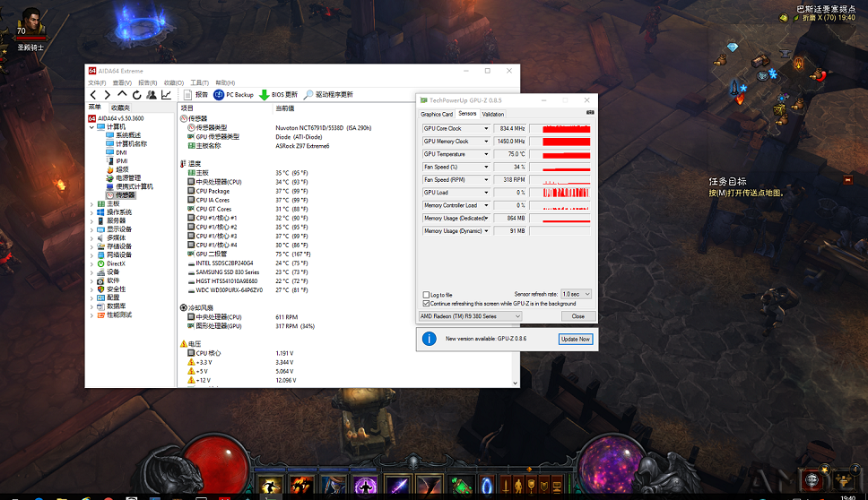
Task: Click the 报告 report toolbar button
Action: (x=195, y=95)
